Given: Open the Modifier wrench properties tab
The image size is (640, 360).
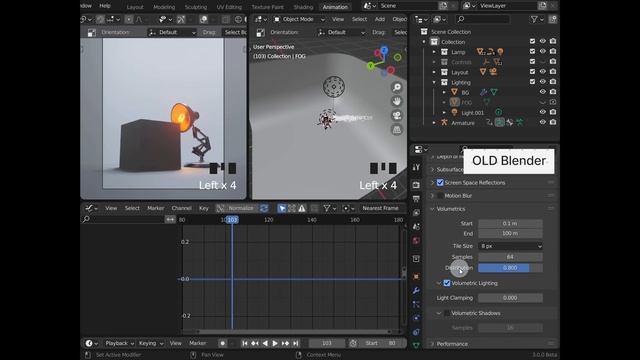Looking at the screenshot, I should tap(416, 290).
